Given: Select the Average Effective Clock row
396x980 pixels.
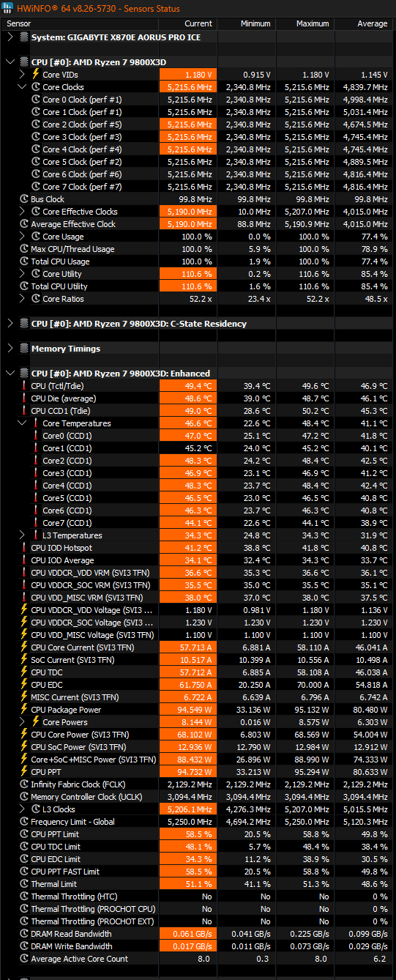Looking at the screenshot, I should pos(198,224).
